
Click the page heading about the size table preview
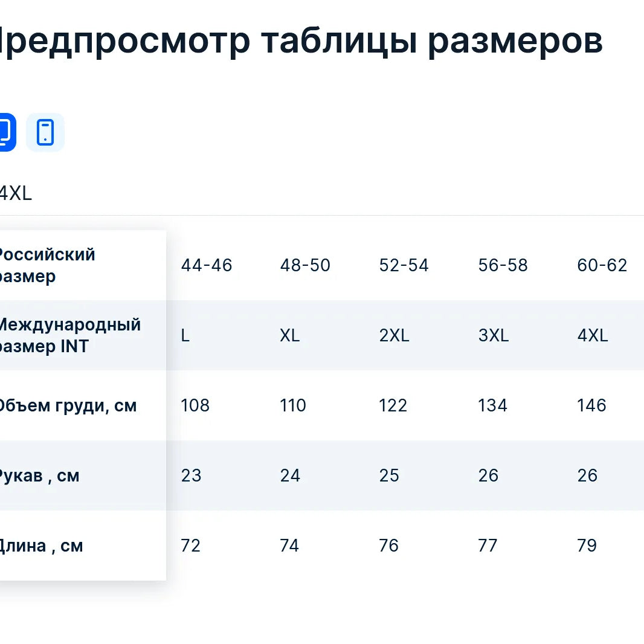[x=300, y=41]
